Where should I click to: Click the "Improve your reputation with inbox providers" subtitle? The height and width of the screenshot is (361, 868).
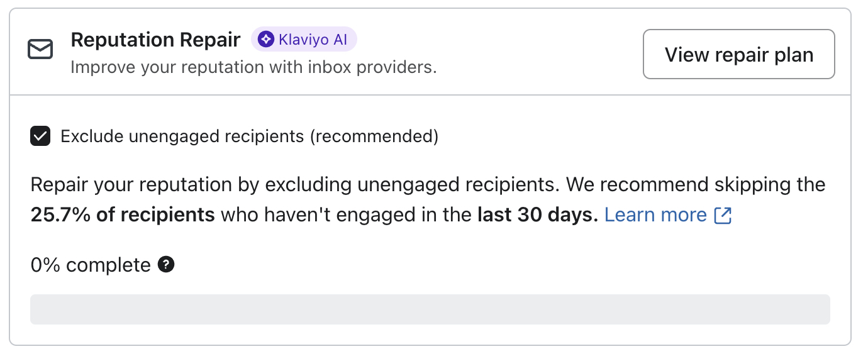coord(253,67)
